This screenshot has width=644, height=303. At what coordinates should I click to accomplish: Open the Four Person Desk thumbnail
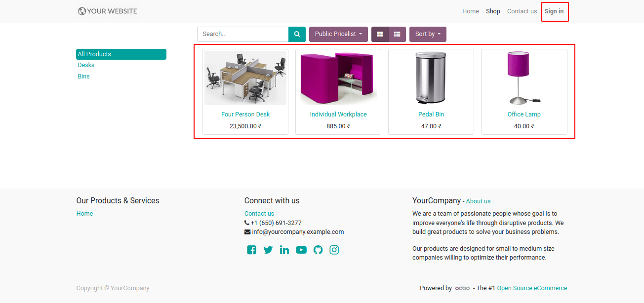[x=245, y=78]
